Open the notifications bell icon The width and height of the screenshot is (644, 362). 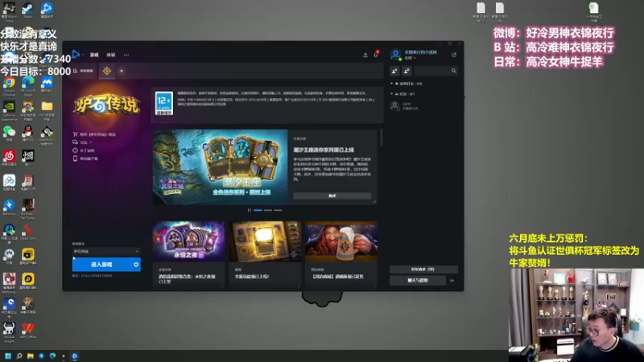(376, 55)
